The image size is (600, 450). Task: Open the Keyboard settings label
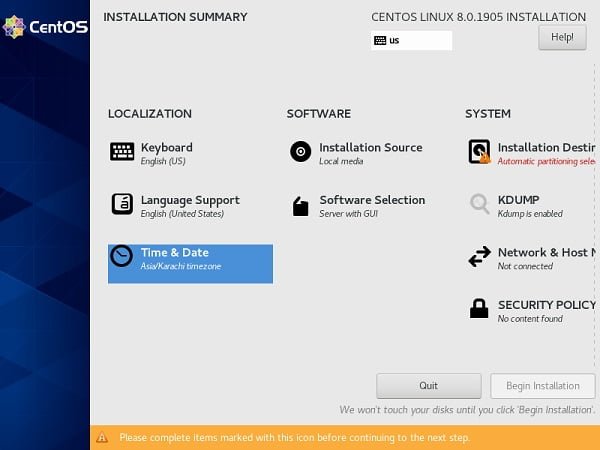point(166,147)
